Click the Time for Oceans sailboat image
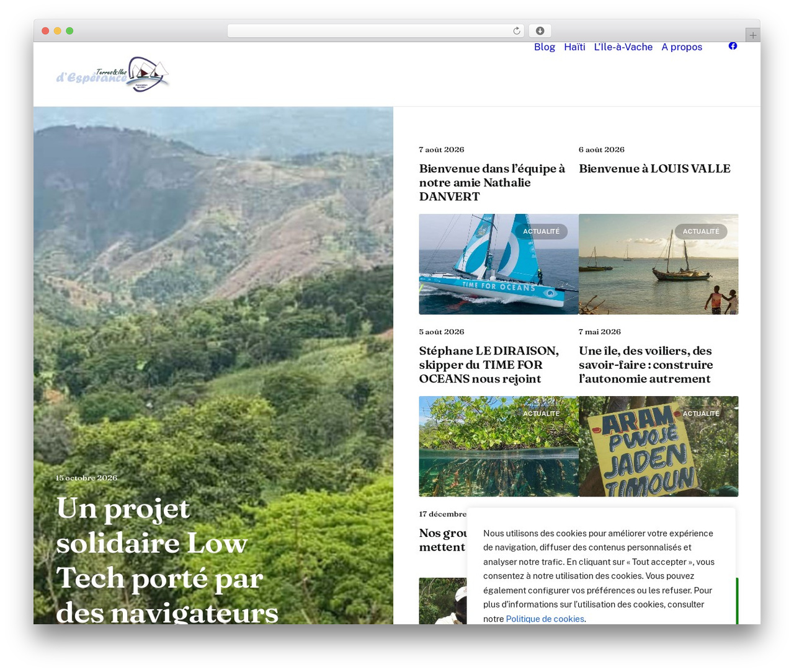This screenshot has width=794, height=672. tap(499, 264)
